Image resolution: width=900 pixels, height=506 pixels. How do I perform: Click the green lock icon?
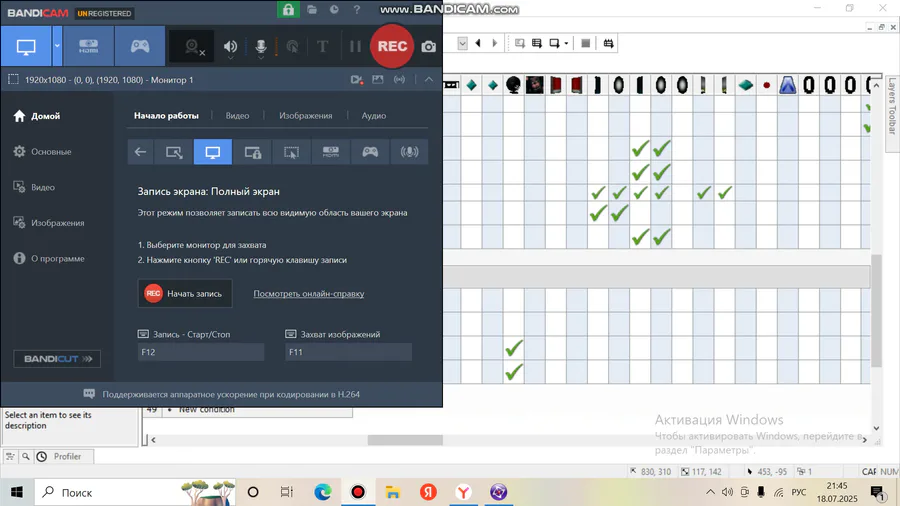coord(288,9)
